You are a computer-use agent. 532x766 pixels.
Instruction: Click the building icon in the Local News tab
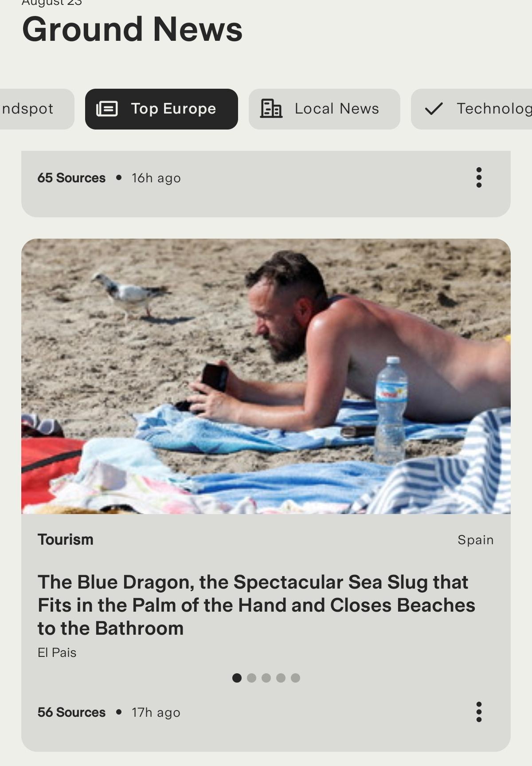271,109
